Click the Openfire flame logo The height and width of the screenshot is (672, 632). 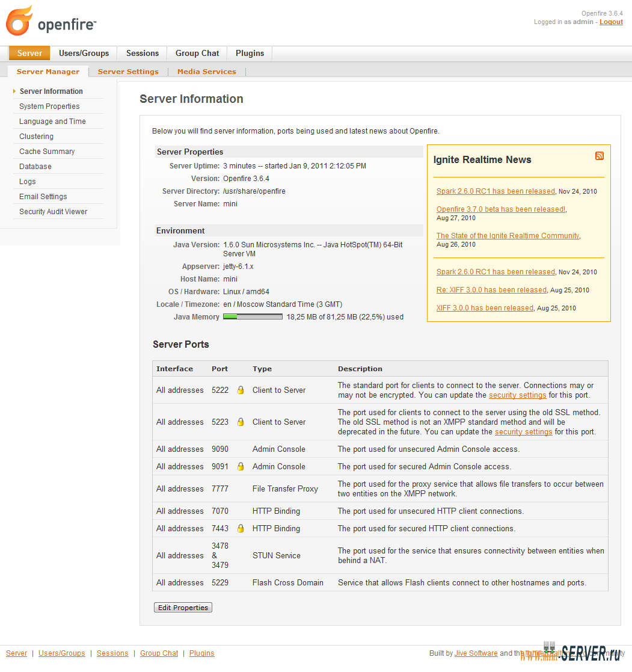click(19, 20)
